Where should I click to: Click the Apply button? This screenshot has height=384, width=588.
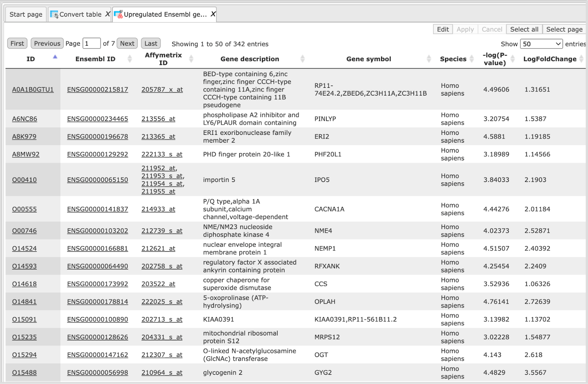(465, 29)
